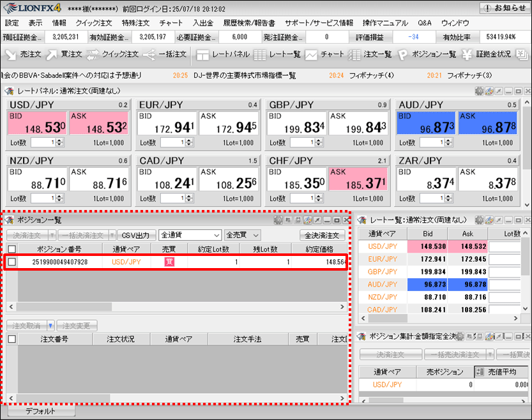Open クイック注文 quick order from toolbar
The image size is (532, 420).
(112, 54)
